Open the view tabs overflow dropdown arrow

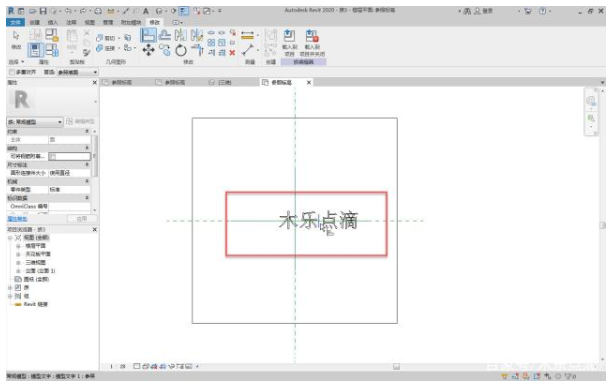602,83
